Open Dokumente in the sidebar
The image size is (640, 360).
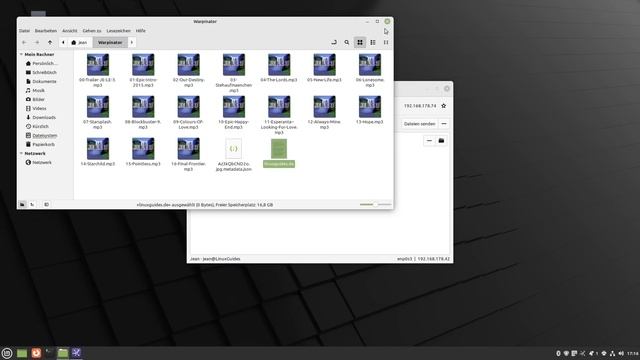click(x=41, y=82)
